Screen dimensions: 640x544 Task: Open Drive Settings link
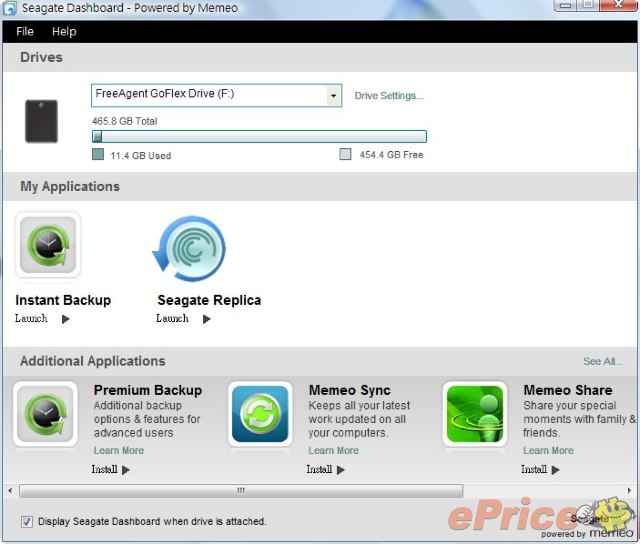[x=389, y=96]
